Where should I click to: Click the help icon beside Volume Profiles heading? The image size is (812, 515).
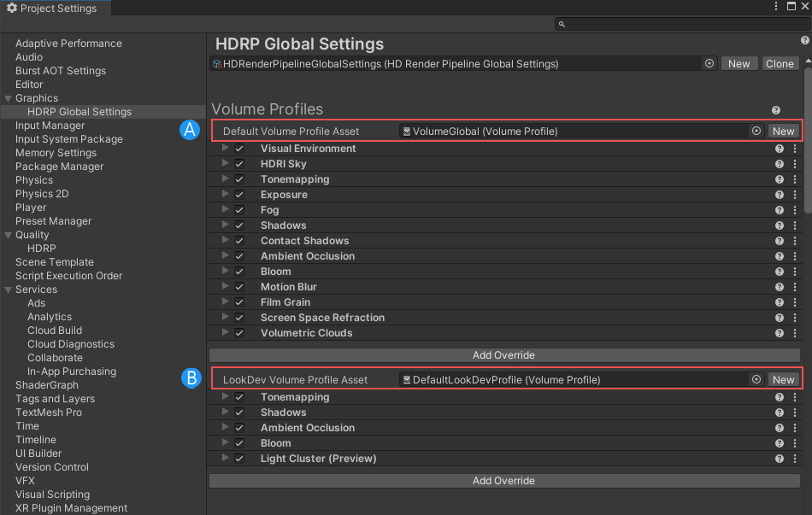[x=776, y=110]
